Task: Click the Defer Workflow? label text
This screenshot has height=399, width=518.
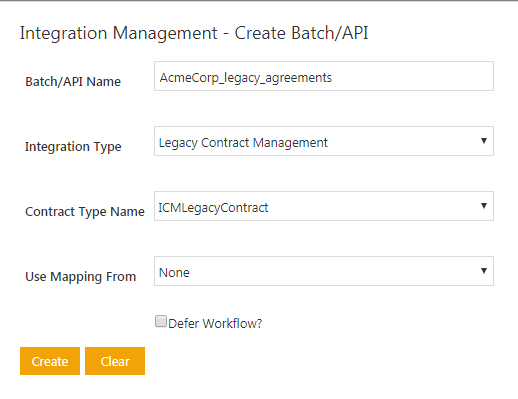Action: (x=215, y=323)
